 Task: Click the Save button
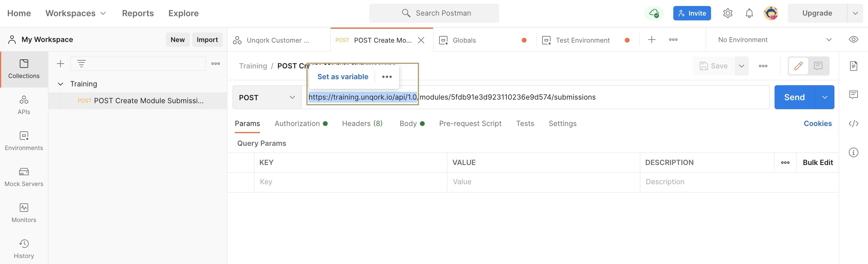[714, 66]
